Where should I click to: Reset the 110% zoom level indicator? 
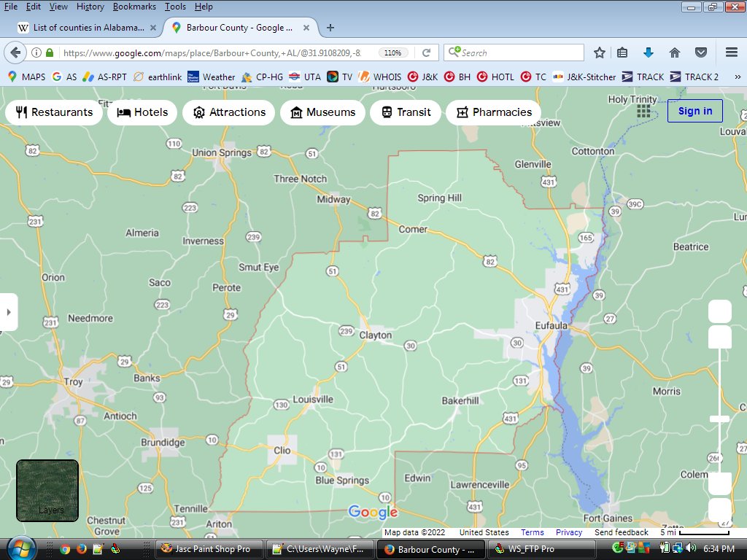point(392,52)
